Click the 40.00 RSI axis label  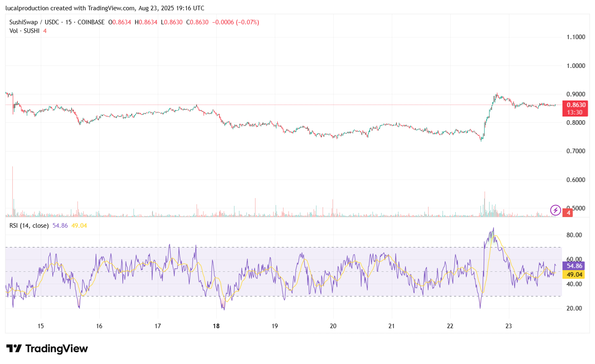click(x=574, y=284)
